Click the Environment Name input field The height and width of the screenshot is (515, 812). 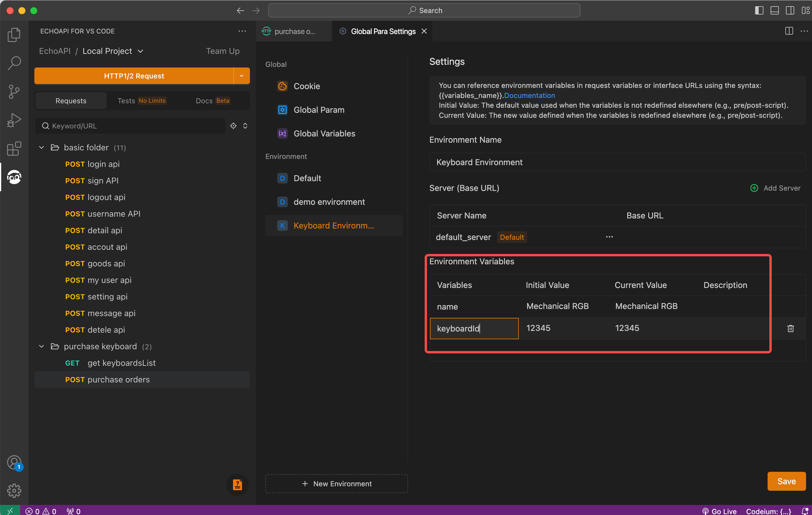tap(617, 162)
